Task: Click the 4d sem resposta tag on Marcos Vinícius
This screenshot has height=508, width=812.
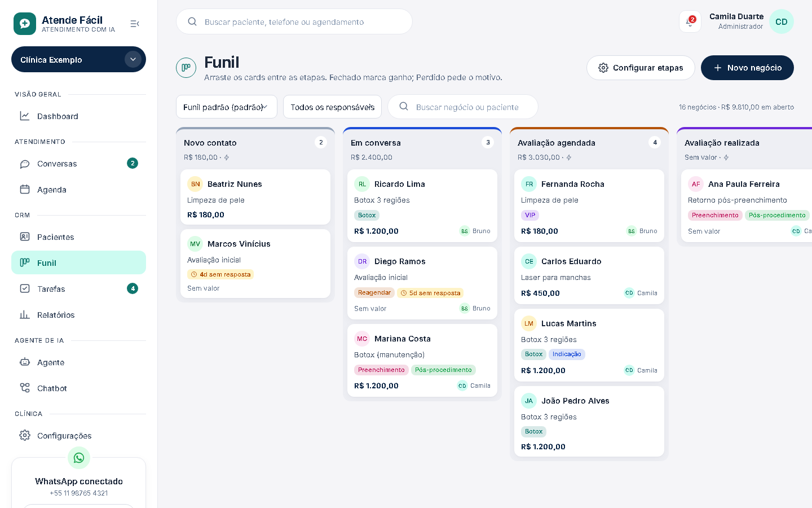Action: [220, 274]
